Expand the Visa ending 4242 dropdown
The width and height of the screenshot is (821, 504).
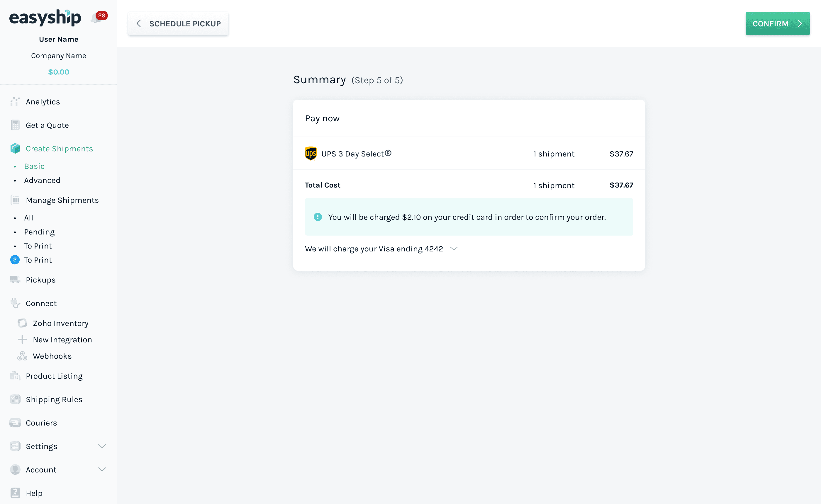coord(454,249)
